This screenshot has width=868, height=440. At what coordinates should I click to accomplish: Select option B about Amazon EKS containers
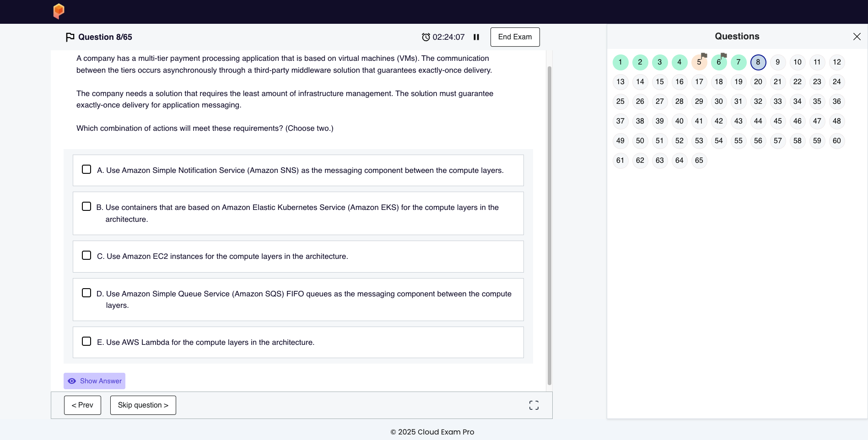[x=86, y=207]
